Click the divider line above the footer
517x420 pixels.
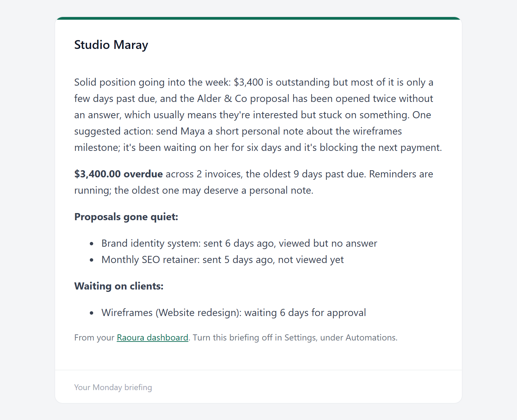258,370
